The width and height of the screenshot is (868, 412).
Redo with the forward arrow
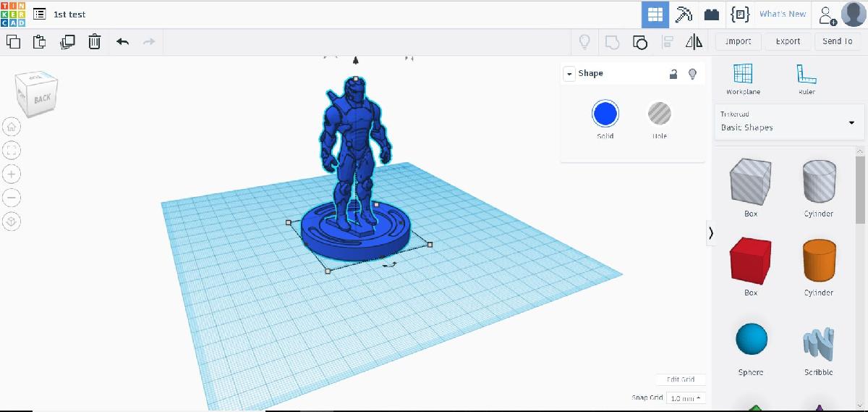click(149, 42)
